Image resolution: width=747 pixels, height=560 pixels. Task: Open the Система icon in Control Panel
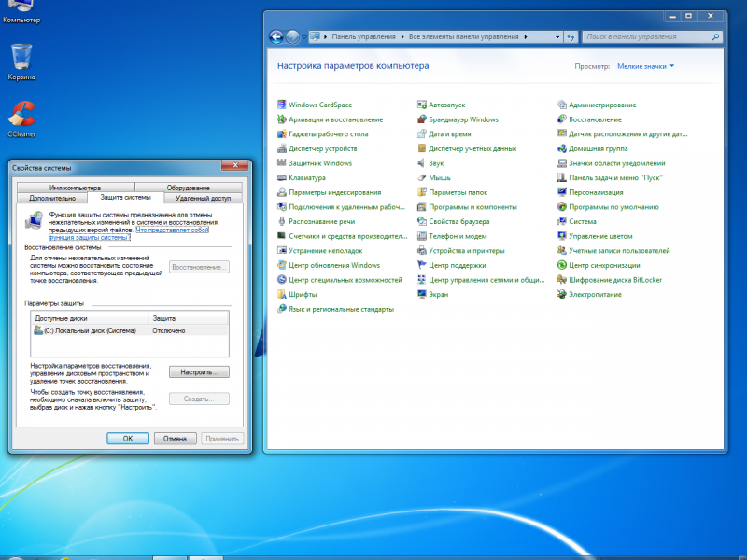pyautogui.click(x=562, y=221)
